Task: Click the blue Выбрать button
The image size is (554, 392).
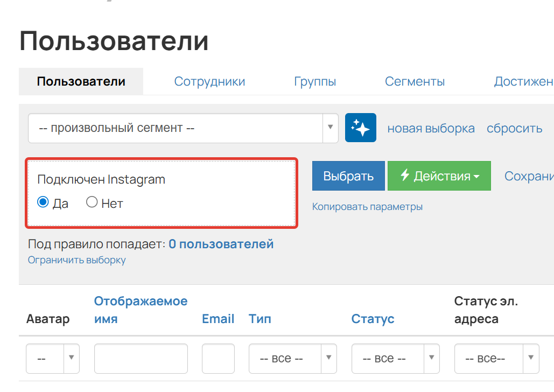Action: pyautogui.click(x=348, y=176)
